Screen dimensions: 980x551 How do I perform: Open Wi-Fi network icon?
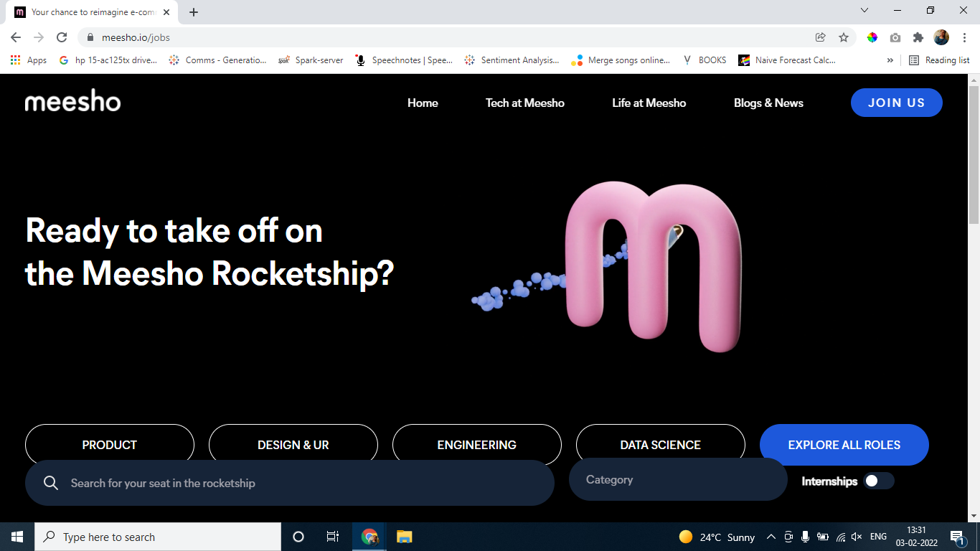point(840,537)
